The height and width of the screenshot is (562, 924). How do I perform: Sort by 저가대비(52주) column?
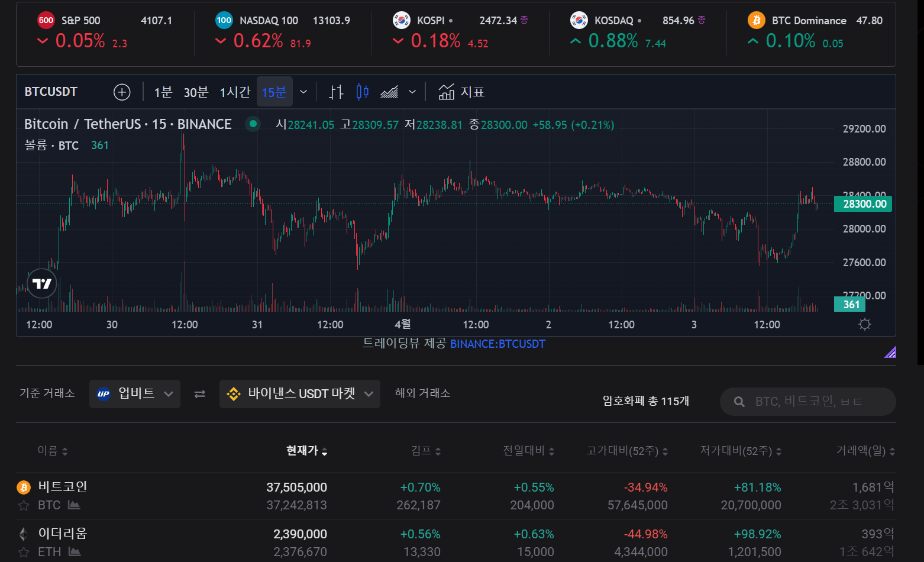coord(741,451)
